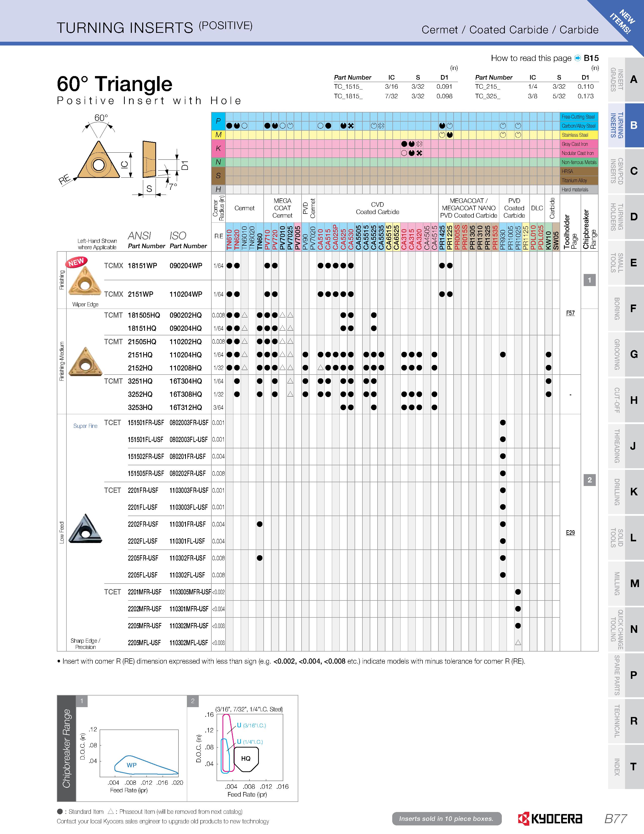Click TN60 dot in 2202FR-USF row

point(259,524)
